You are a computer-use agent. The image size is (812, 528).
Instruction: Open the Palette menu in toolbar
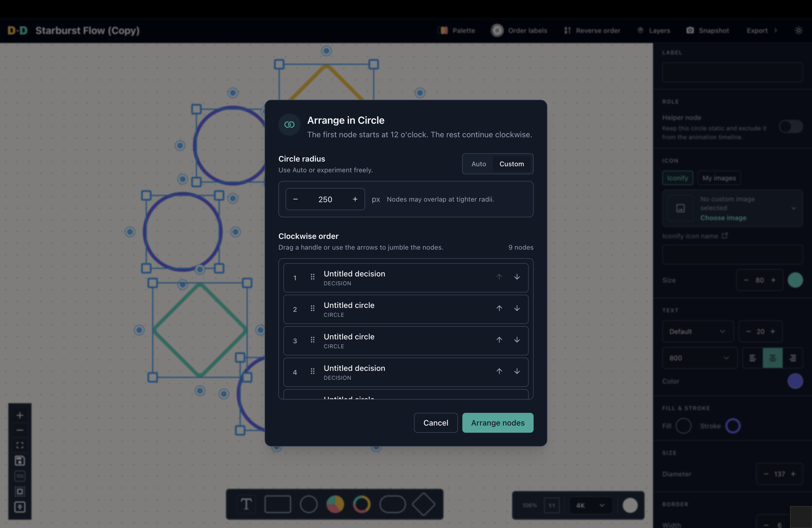pyautogui.click(x=457, y=31)
